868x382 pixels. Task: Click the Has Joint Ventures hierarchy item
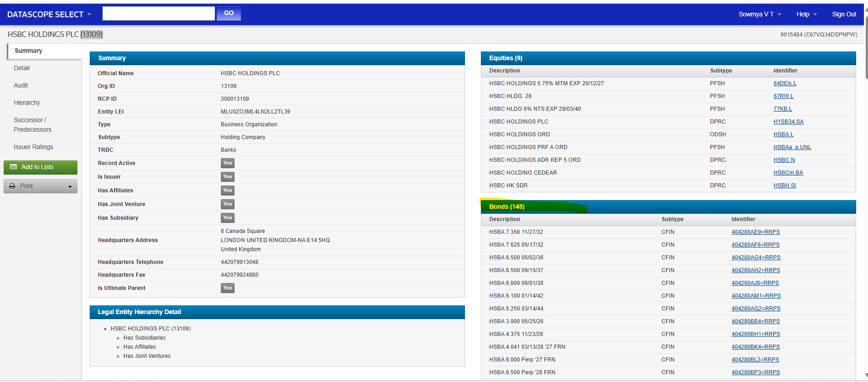click(x=147, y=356)
